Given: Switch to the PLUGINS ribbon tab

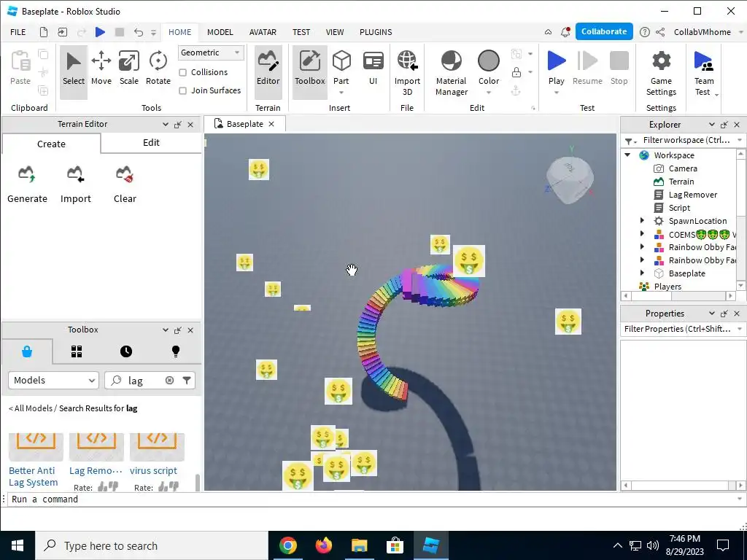Looking at the screenshot, I should click(376, 32).
